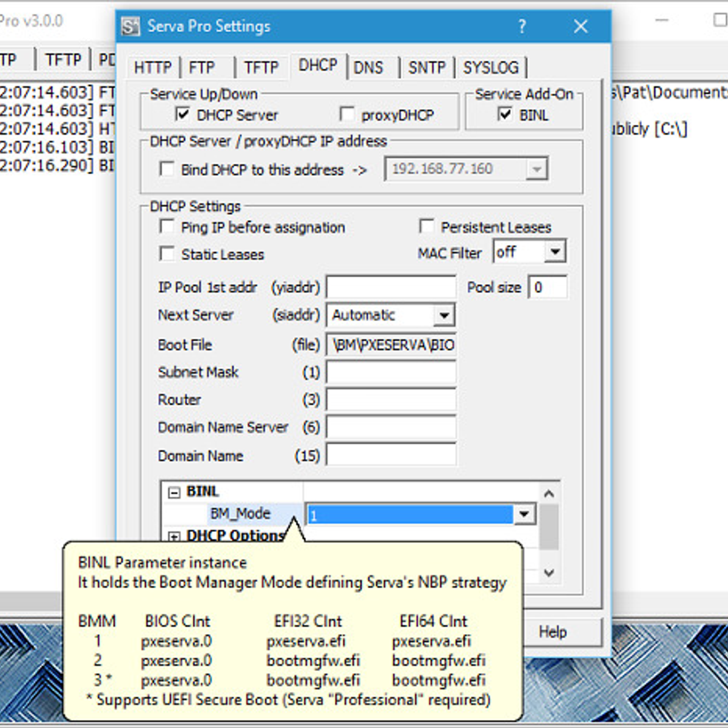Check Ping IP before assignation
The height and width of the screenshot is (728, 728).
[167, 227]
